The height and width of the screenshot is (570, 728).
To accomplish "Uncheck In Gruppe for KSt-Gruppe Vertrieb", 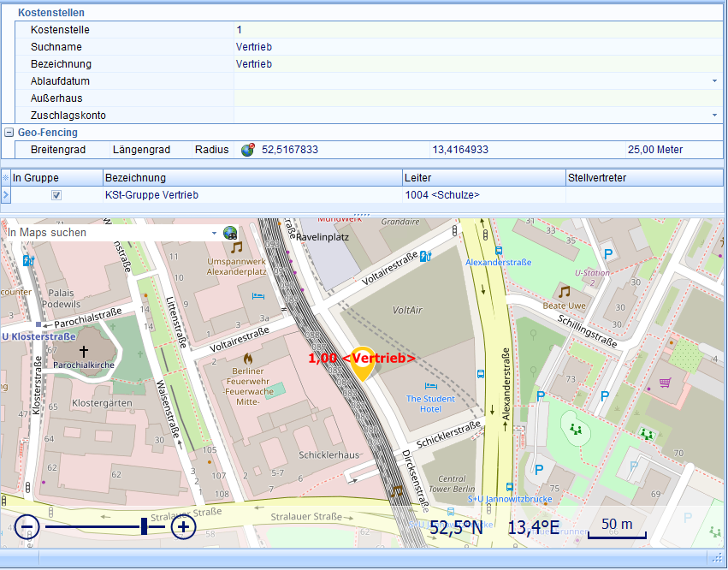I will tap(56, 195).
